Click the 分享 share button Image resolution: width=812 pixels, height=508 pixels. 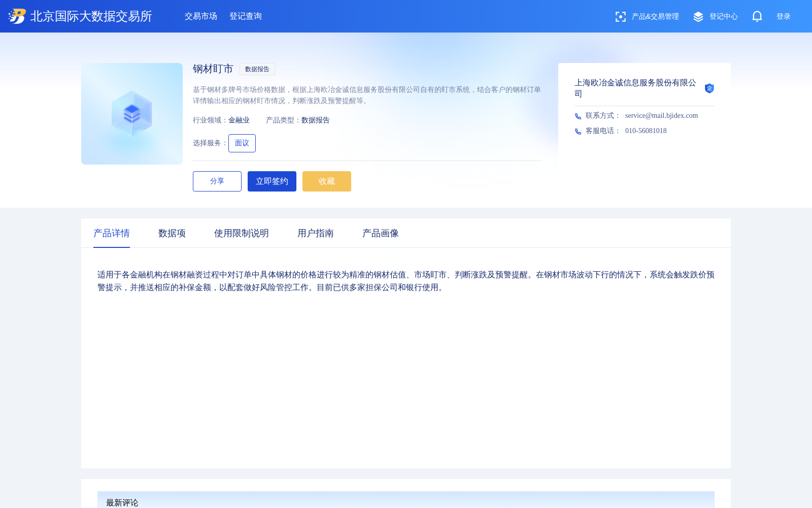pyautogui.click(x=217, y=181)
